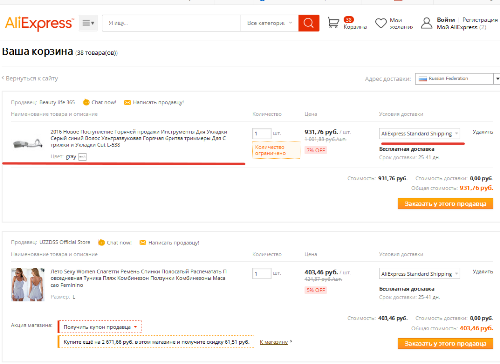Click Chat now icon for first seller
Image resolution: width=500 pixels, height=364 pixels.
pyautogui.click(x=86, y=102)
